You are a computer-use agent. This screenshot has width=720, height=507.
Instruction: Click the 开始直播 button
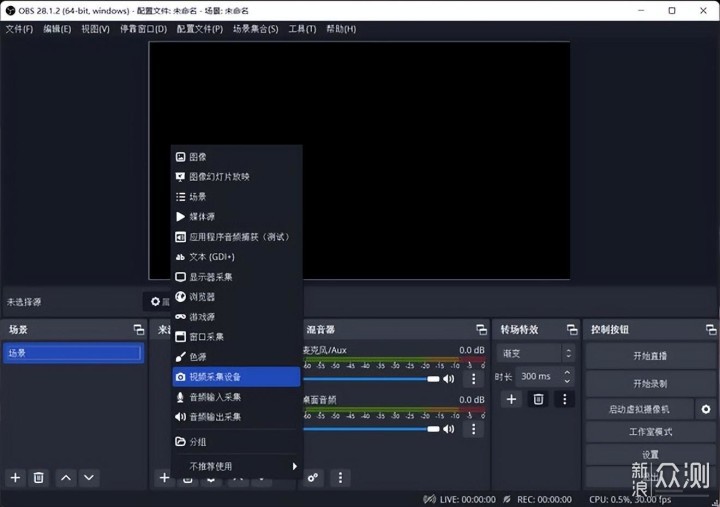[650, 356]
